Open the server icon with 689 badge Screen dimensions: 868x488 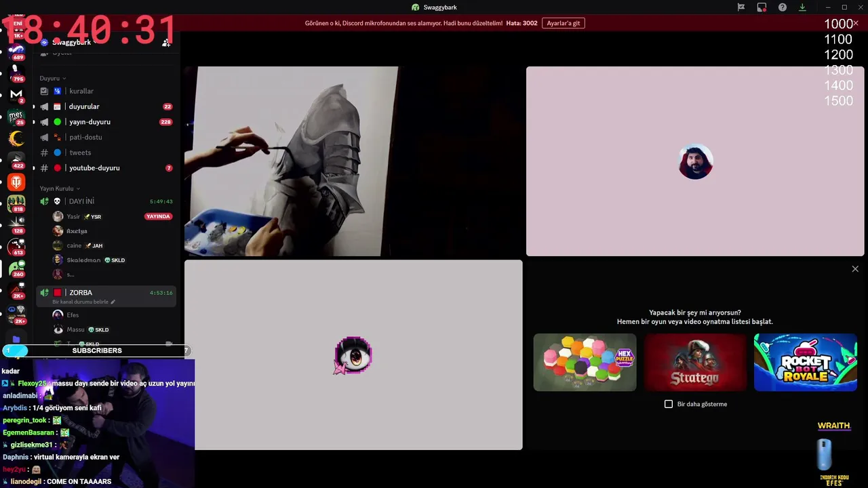point(16,51)
